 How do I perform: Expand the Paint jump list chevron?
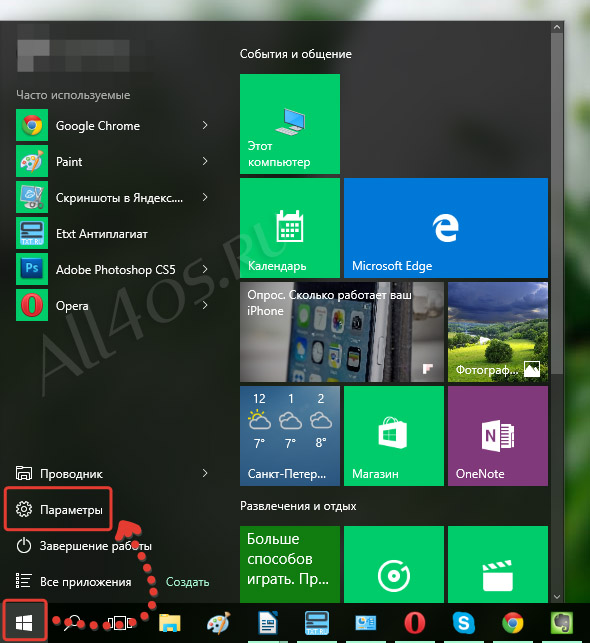point(205,161)
